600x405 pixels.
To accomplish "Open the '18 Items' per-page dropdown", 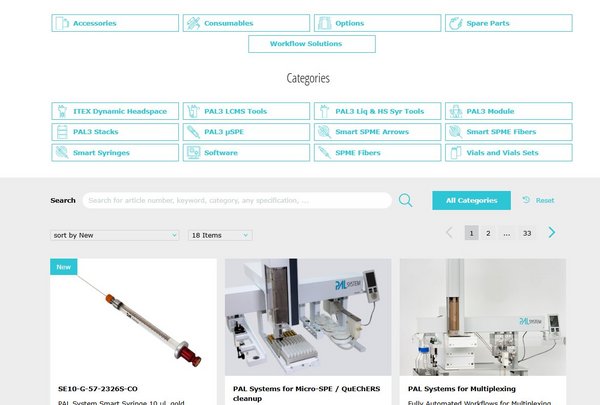I will (220, 235).
